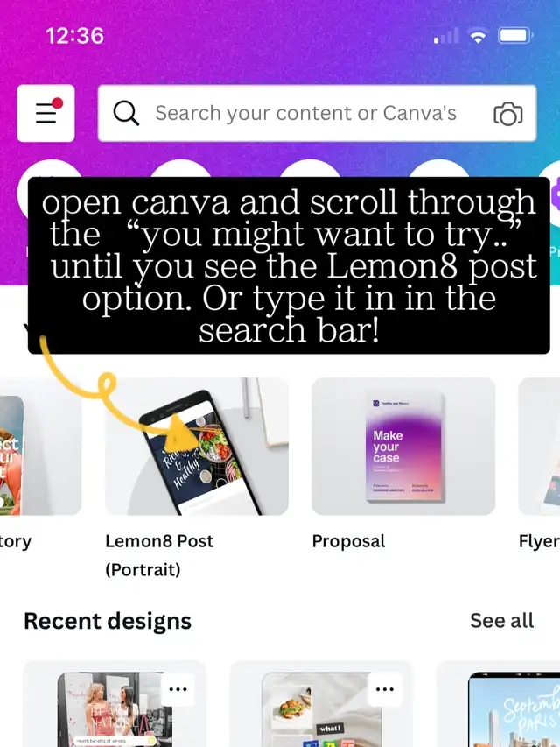
Task: Choose the Proposal template thumbnail
Action: tap(403, 447)
